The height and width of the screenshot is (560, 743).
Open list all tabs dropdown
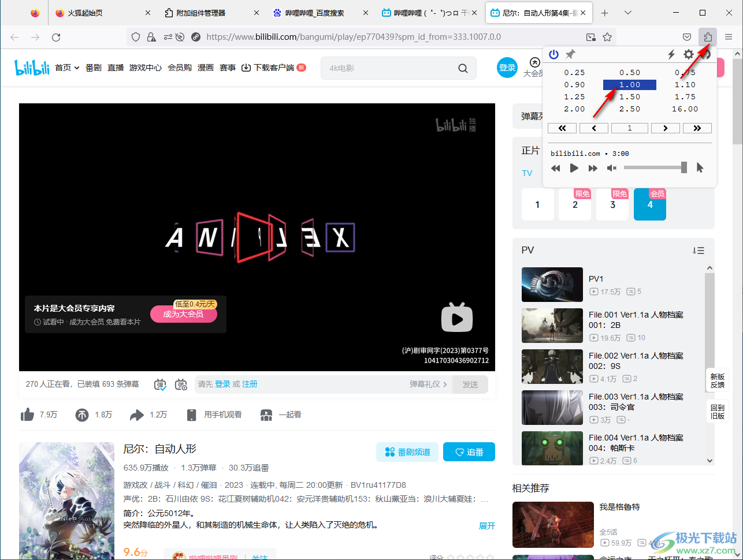coord(628,13)
